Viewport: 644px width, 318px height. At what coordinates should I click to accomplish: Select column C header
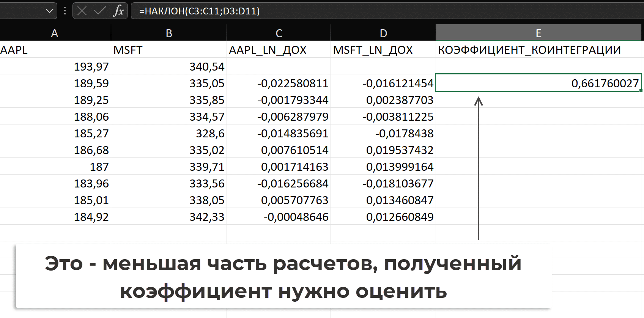click(279, 33)
